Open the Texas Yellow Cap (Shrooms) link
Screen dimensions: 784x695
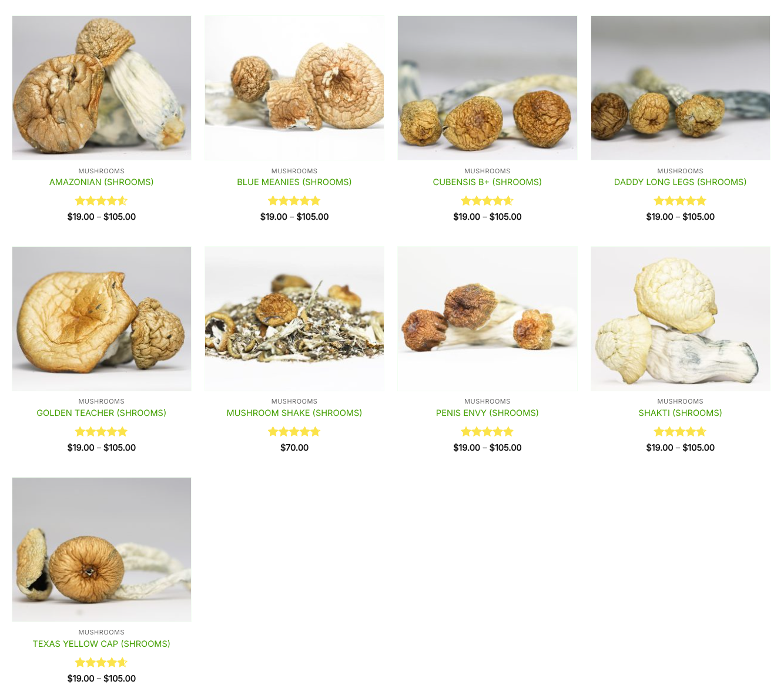pos(101,644)
